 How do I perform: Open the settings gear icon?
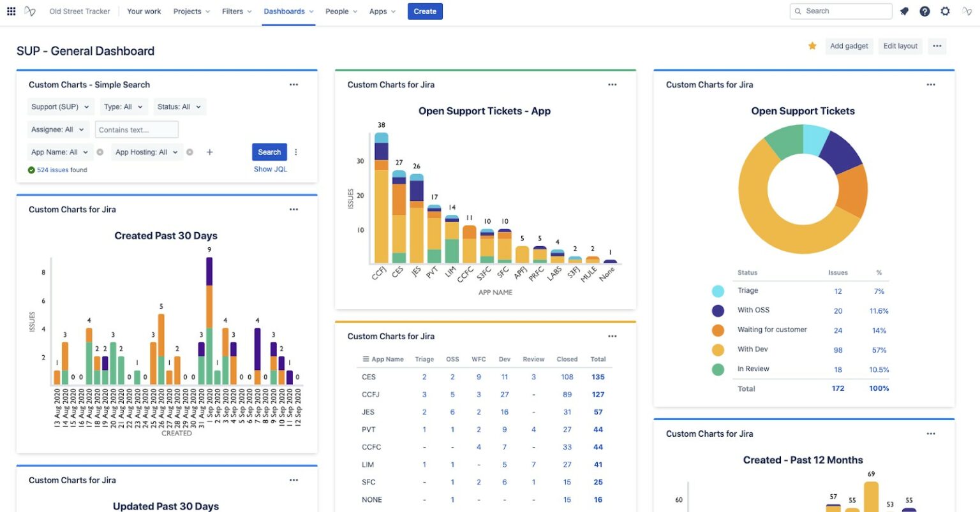tap(945, 11)
